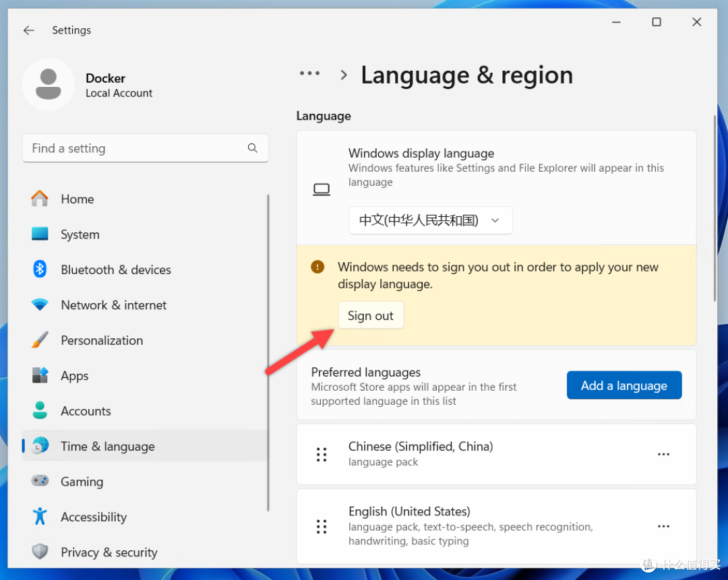The width and height of the screenshot is (728, 580).
Task: Click the Windows display language heading
Action: [x=421, y=153]
